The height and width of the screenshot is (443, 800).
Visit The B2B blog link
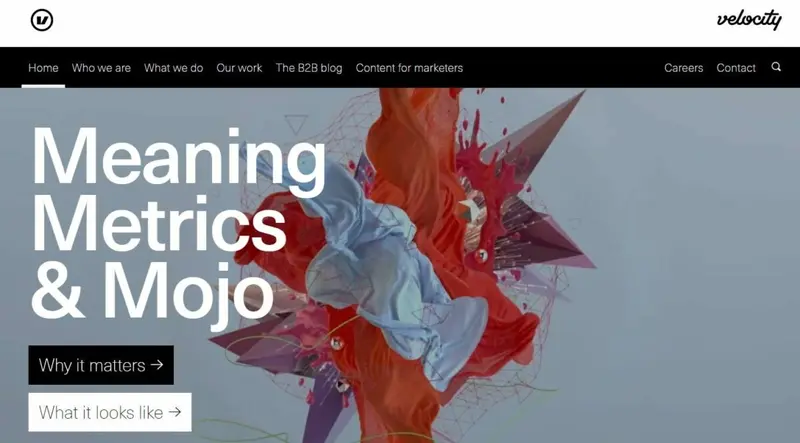(x=309, y=68)
